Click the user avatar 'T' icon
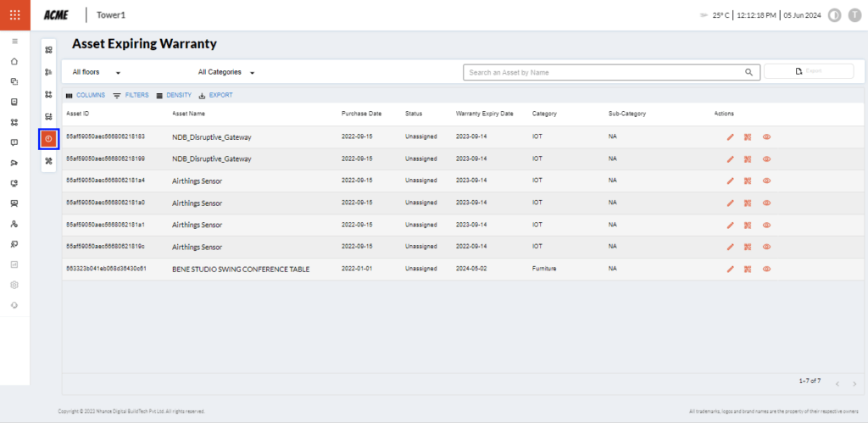 [x=854, y=15]
